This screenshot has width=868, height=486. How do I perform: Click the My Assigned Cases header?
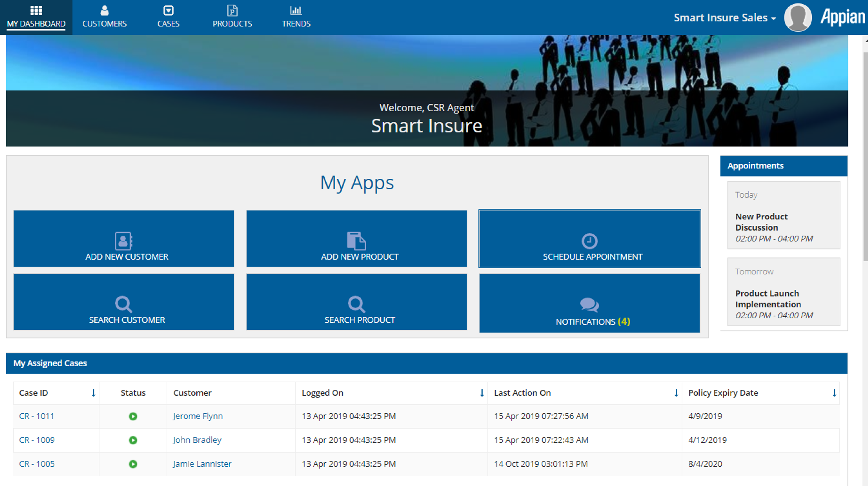pos(427,363)
